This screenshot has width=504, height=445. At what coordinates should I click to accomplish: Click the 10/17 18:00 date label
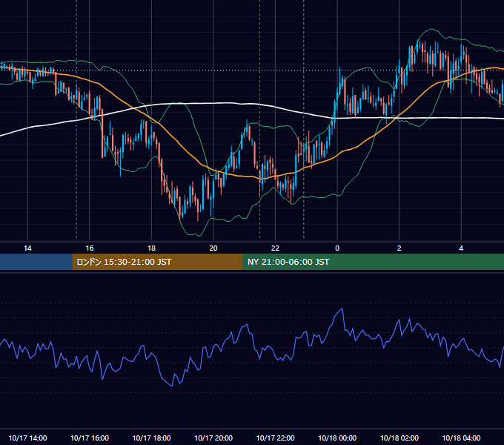point(151,438)
